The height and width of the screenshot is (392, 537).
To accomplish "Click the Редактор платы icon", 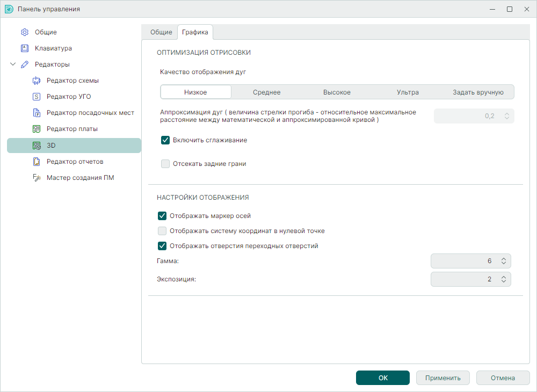I will pyautogui.click(x=37, y=129).
